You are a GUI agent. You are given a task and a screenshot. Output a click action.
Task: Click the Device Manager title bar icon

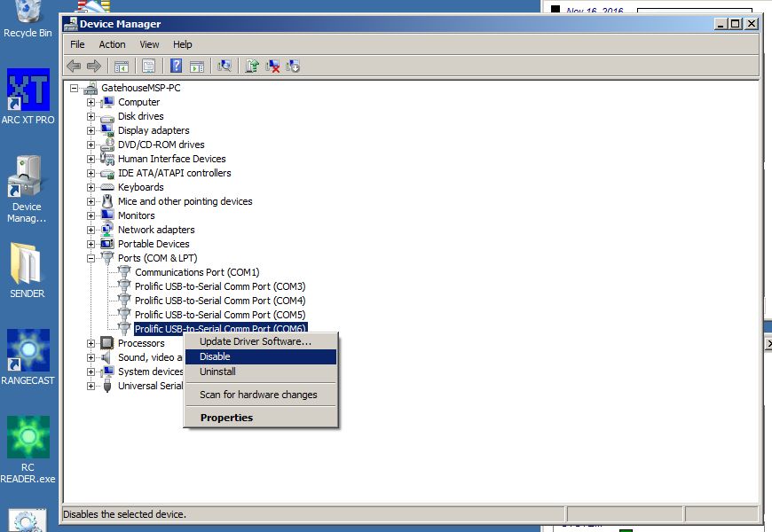[71, 24]
